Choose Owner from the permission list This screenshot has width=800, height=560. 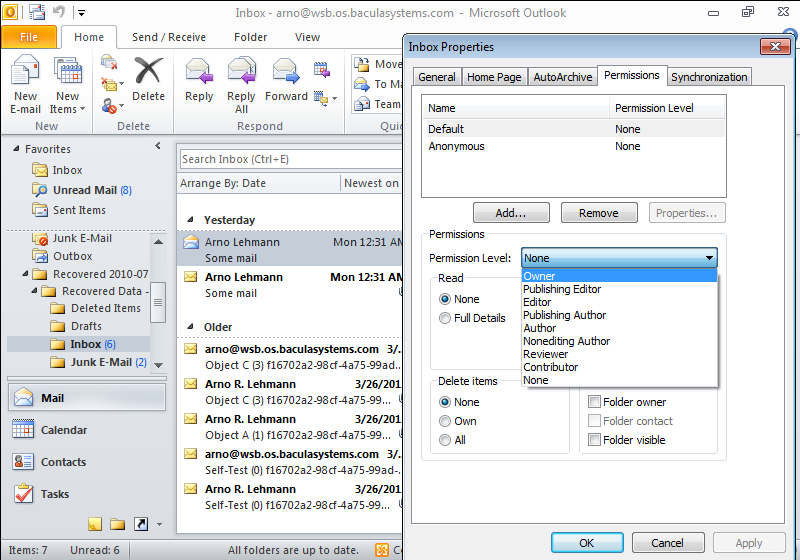click(619, 276)
